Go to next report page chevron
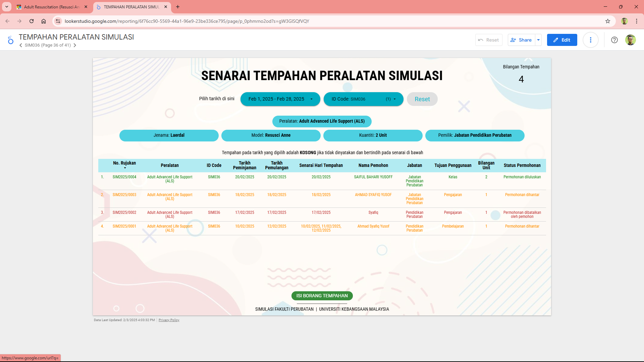The width and height of the screenshot is (644, 362). click(x=75, y=45)
